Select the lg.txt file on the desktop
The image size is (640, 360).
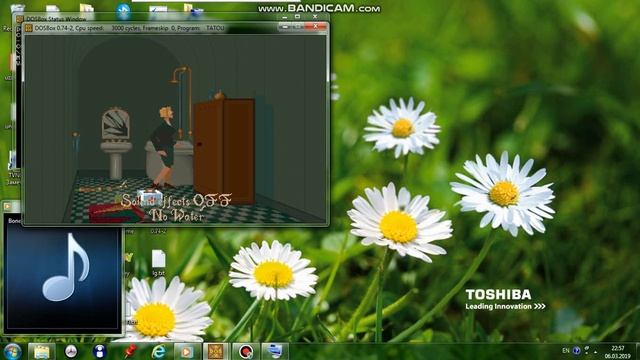tap(158, 263)
